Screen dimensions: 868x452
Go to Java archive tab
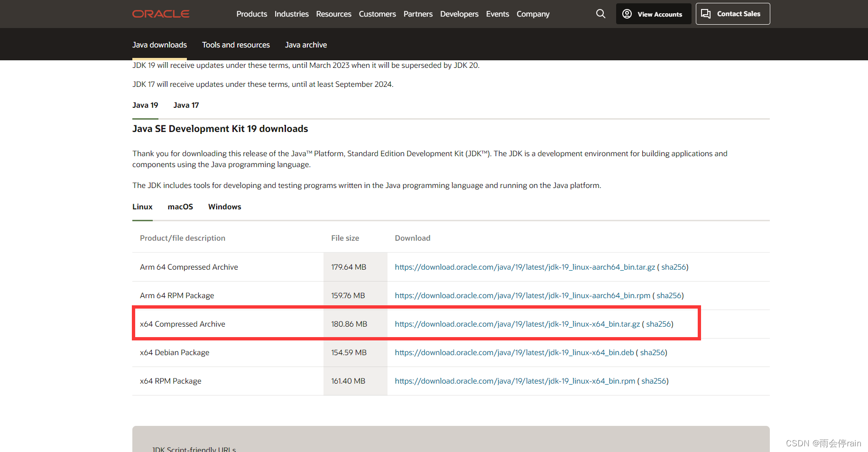(305, 45)
